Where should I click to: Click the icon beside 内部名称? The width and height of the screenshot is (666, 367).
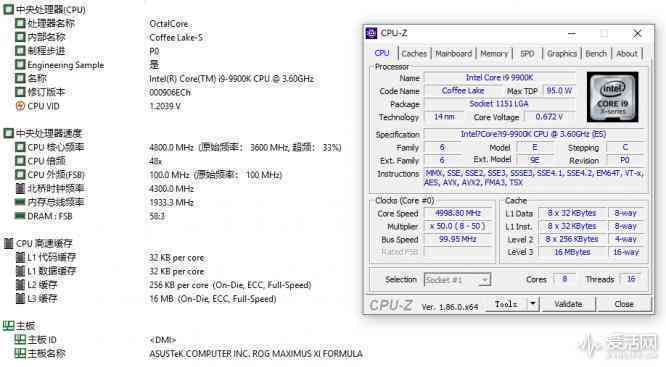20,37
